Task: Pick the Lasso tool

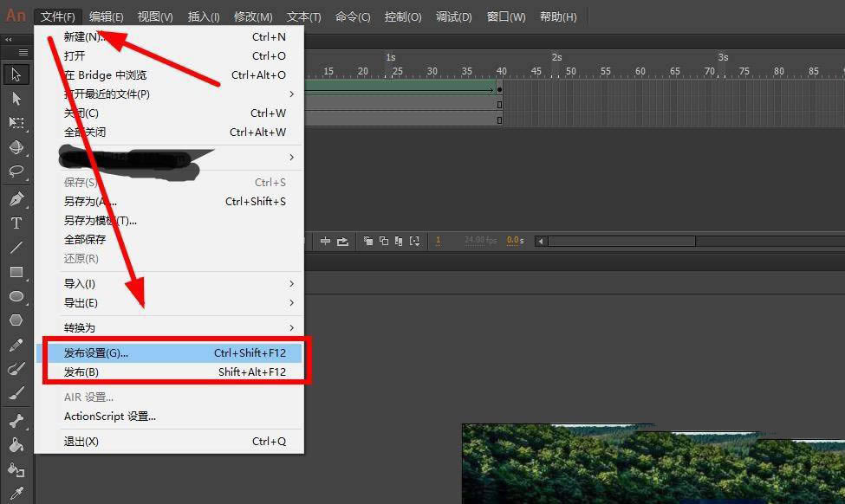Action: (16, 171)
